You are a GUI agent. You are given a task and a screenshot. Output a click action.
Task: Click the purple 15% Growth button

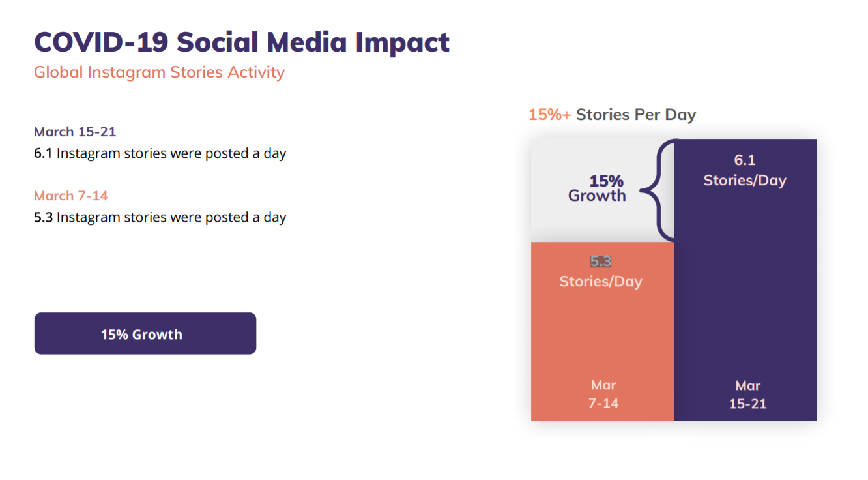pos(145,333)
